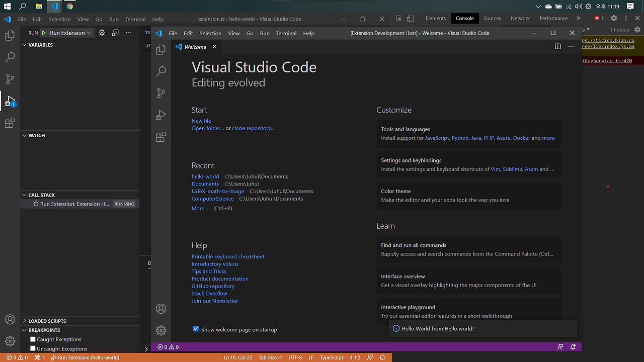Open Accounts in the Extension Development Host sidebar
Viewport: 644px width, 362px height.
[x=161, y=309]
